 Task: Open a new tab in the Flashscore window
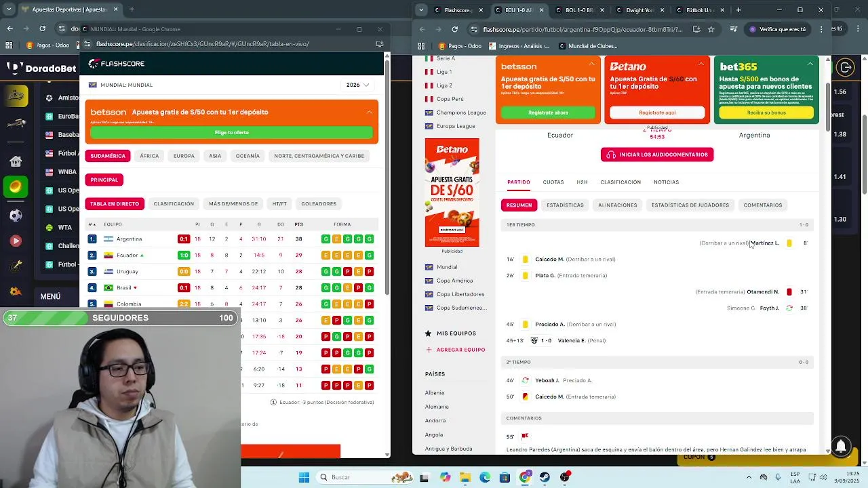pyautogui.click(x=738, y=9)
